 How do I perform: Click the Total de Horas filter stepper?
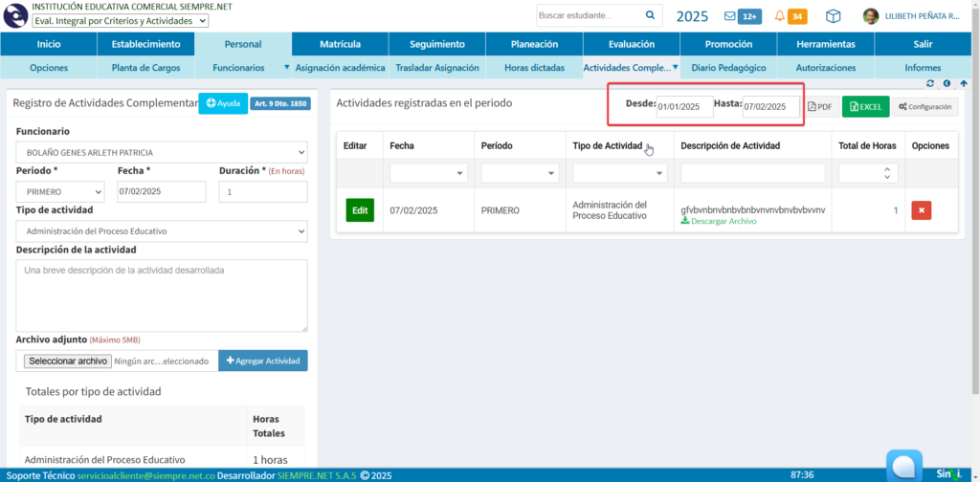tap(886, 173)
